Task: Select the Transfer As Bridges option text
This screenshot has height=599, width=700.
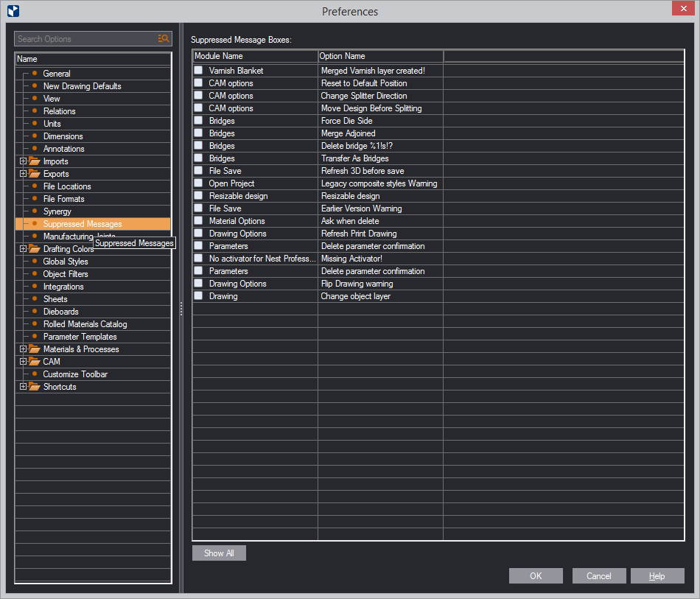Action: coord(355,158)
